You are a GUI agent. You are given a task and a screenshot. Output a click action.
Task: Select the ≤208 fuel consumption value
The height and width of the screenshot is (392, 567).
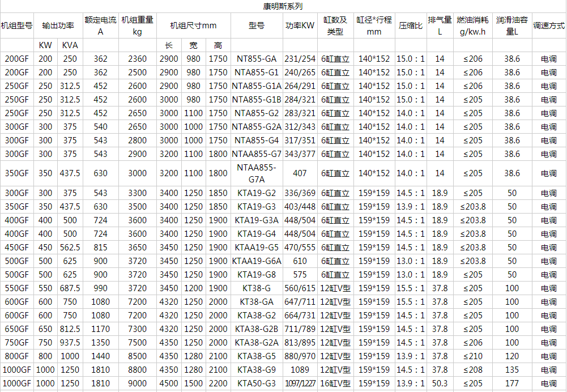(472, 369)
